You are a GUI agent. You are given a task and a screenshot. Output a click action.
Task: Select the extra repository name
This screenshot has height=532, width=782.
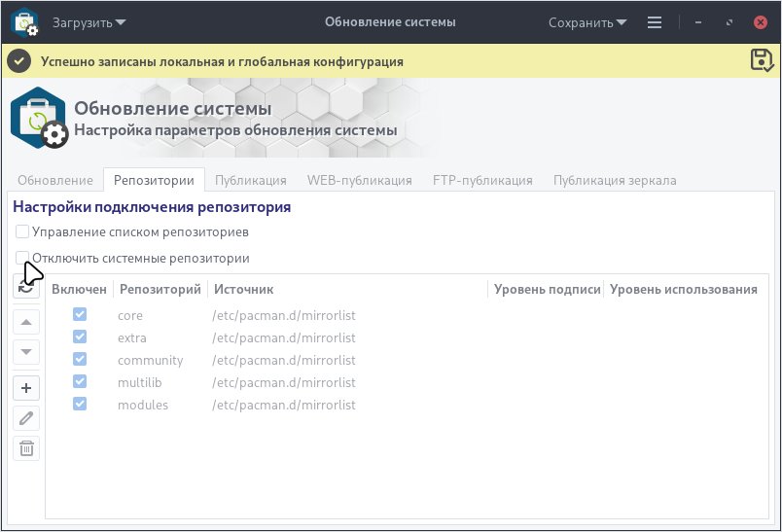(132, 338)
